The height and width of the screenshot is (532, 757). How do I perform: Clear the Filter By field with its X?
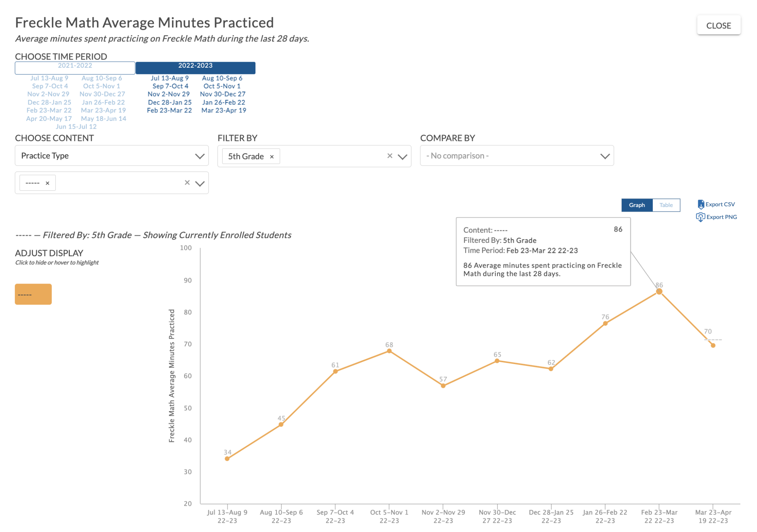tap(390, 156)
